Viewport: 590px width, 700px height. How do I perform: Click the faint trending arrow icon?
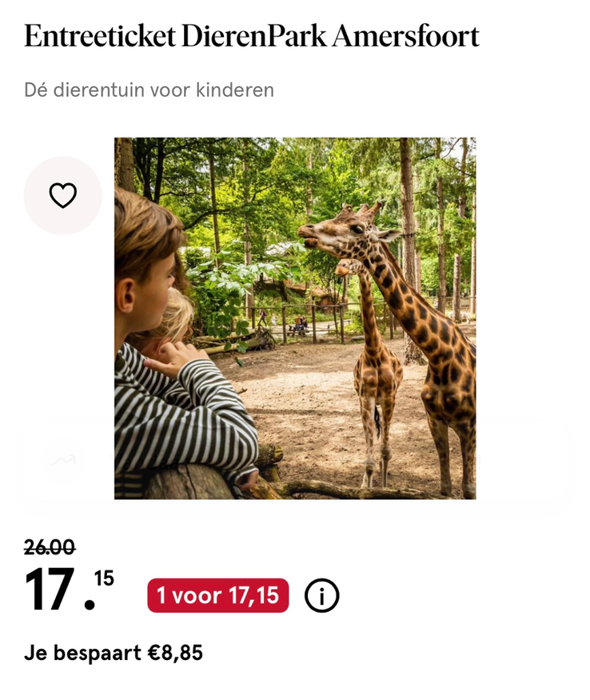(63, 460)
